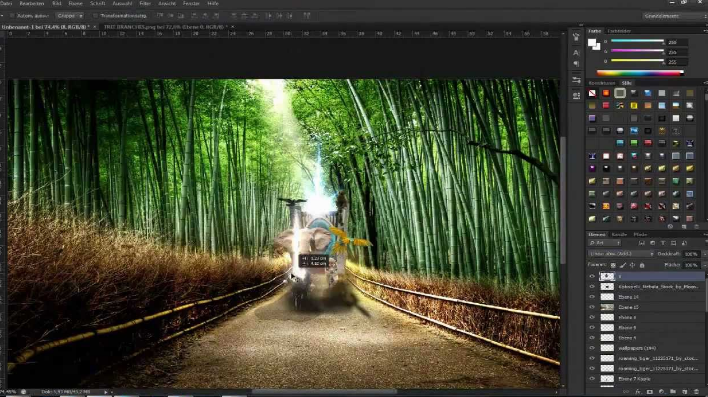Toggle lock transparent pixels icon

pyautogui.click(x=613, y=265)
